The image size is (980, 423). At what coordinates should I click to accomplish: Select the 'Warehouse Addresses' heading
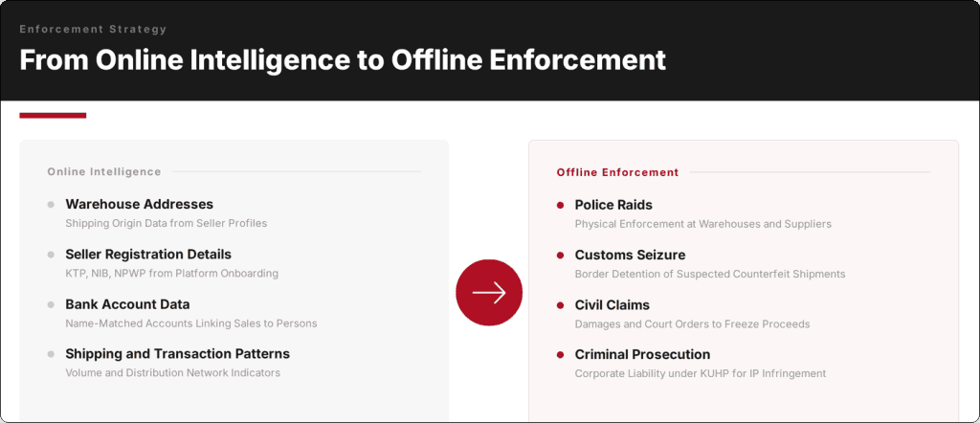pos(140,204)
